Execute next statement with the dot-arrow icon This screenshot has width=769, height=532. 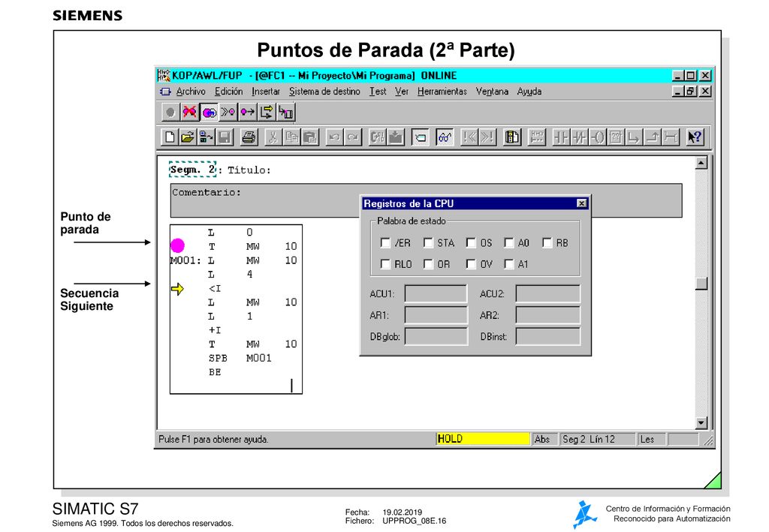[247, 113]
